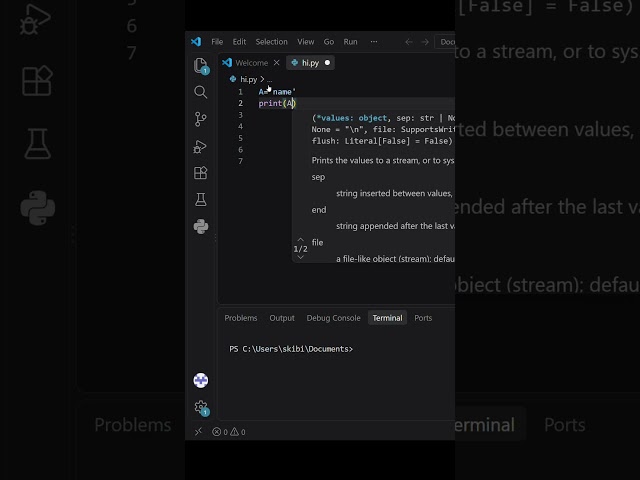Open the Testing flask view
The width and height of the screenshot is (640, 480).
200,200
